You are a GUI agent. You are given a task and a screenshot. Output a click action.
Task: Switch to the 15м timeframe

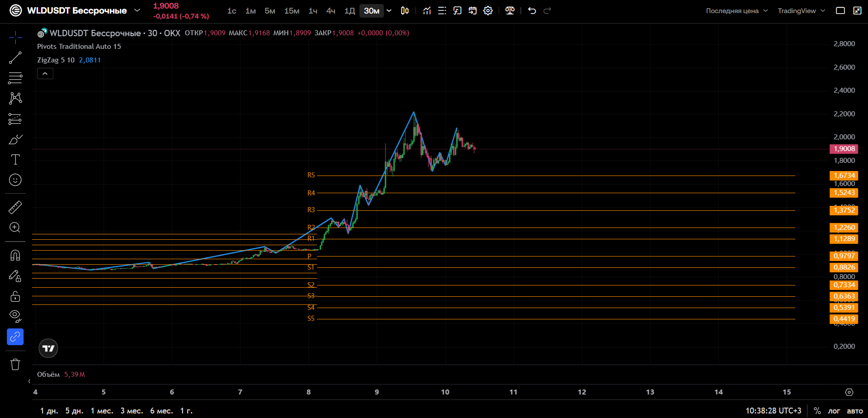[x=292, y=10]
